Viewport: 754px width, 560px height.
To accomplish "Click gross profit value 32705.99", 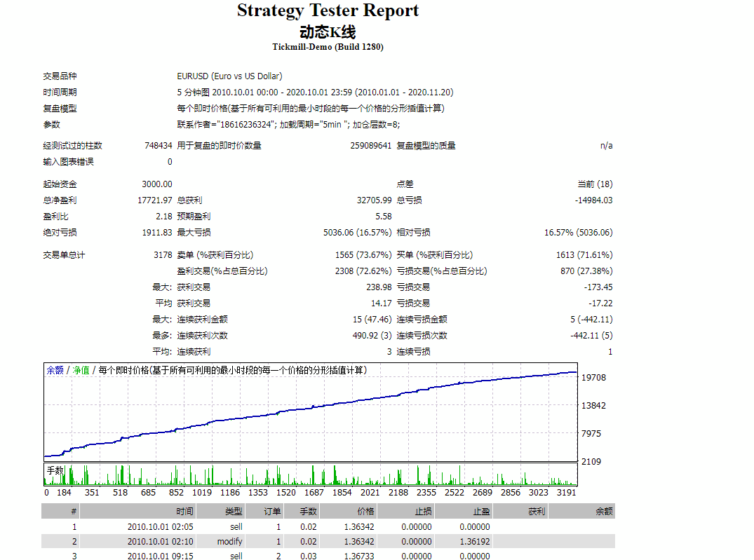I will point(374,200).
